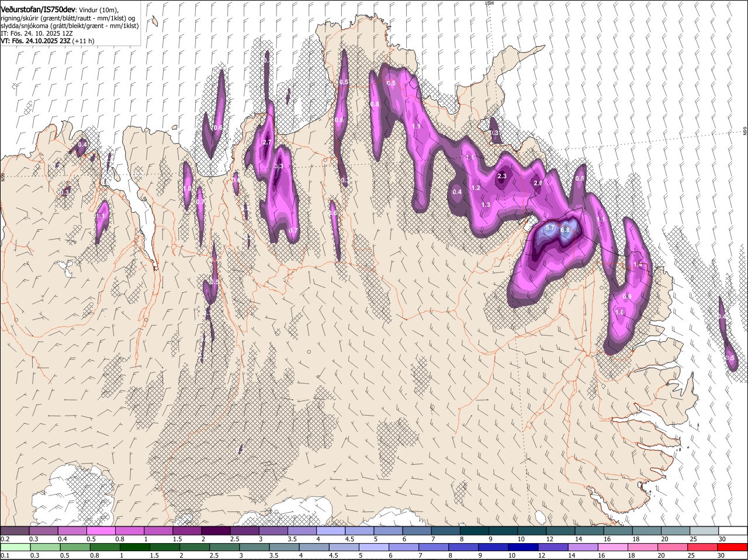The image size is (748, 560).
Task: Pick the upper legend swatch between 20 and 25
Action: (x=676, y=531)
